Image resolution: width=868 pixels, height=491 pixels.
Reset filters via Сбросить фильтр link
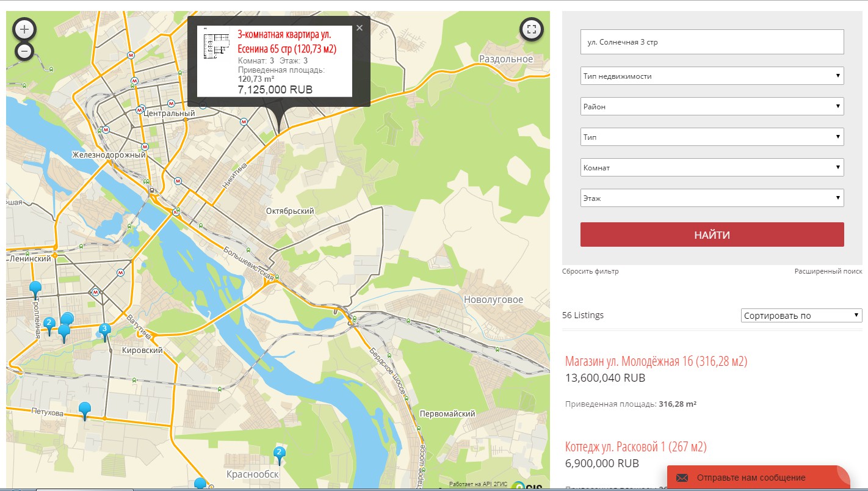pyautogui.click(x=590, y=271)
